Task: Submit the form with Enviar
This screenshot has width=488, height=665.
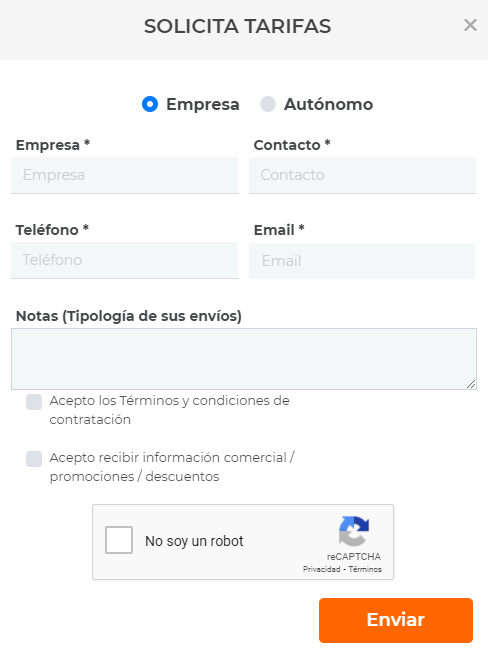Action: (x=396, y=620)
